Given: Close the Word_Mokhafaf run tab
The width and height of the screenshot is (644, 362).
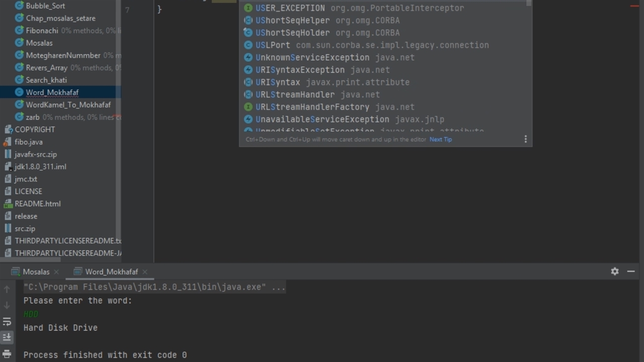Looking at the screenshot, I should coord(145,271).
